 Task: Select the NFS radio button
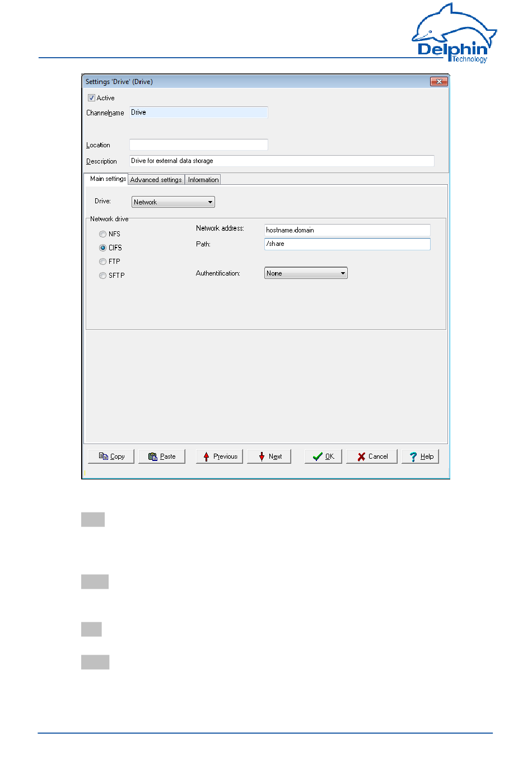[103, 234]
